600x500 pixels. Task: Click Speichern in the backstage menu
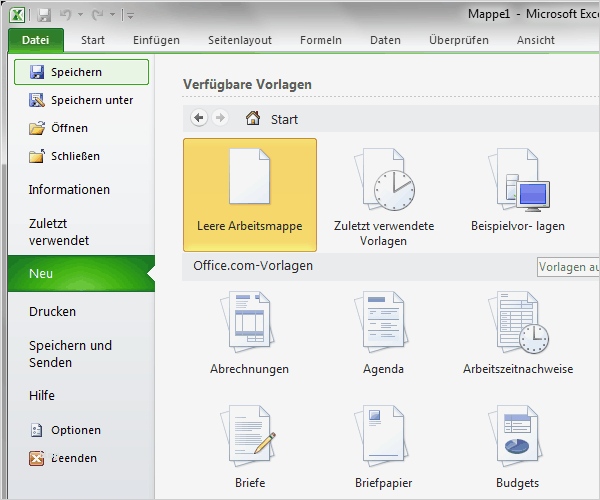(x=82, y=72)
